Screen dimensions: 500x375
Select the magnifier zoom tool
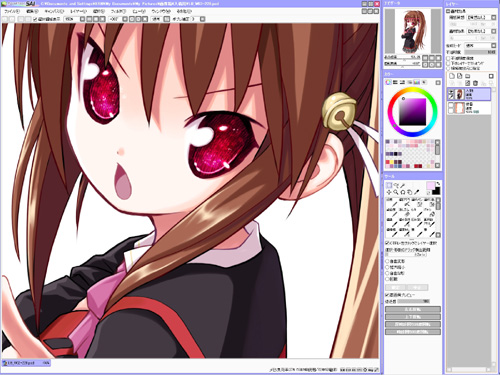point(396,192)
